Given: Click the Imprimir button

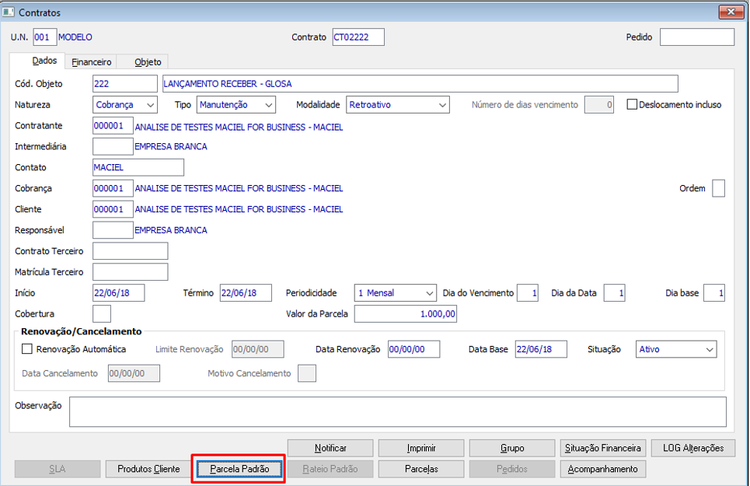Looking at the screenshot, I should tap(421, 448).
